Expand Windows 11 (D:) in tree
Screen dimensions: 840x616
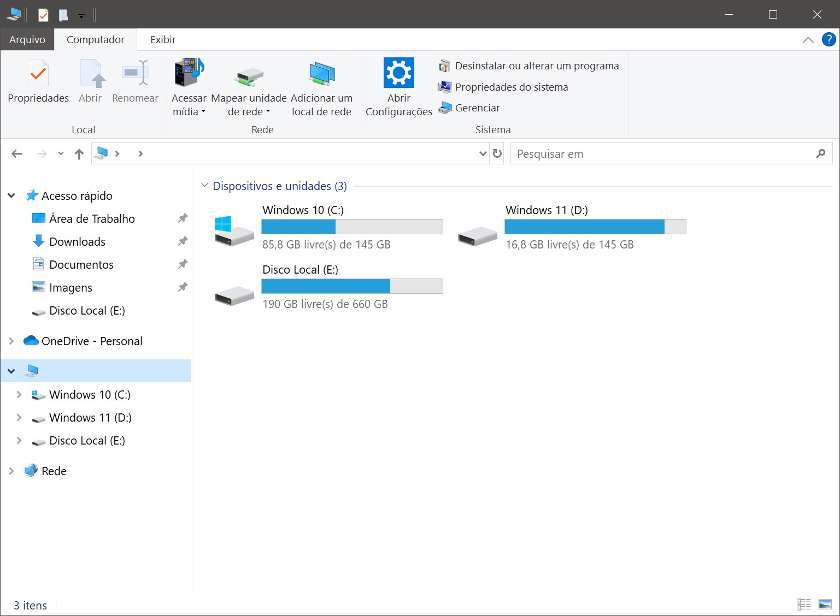[19, 417]
